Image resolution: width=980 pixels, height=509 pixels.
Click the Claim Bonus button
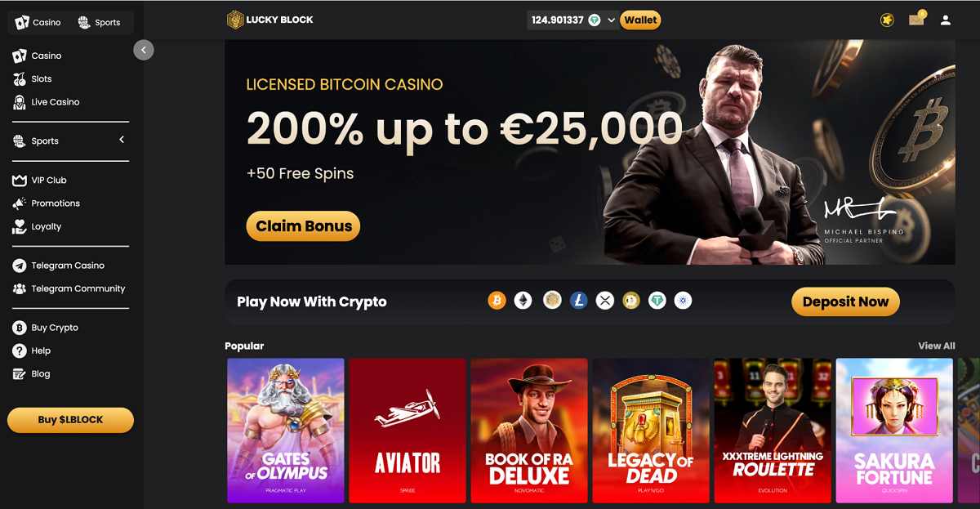point(303,226)
